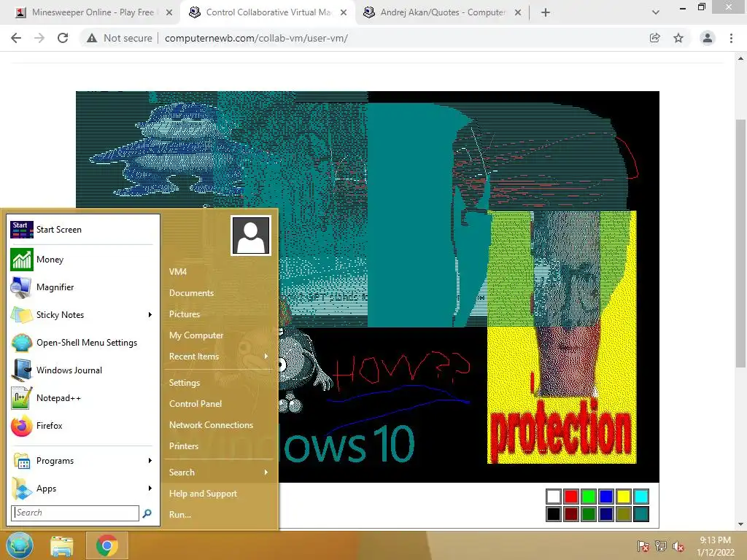The width and height of the screenshot is (747, 560).
Task: Pick the cyan color swatch
Action: (641, 497)
